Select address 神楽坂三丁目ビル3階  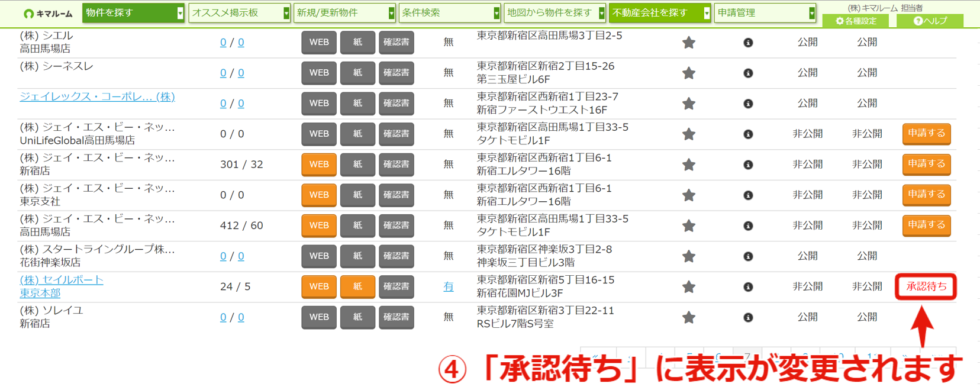point(526,262)
